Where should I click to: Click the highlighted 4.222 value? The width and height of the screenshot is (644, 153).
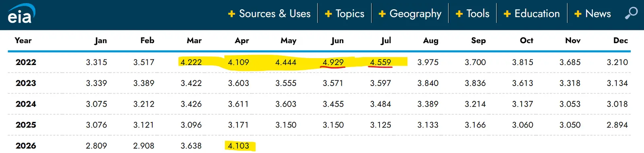point(191,62)
